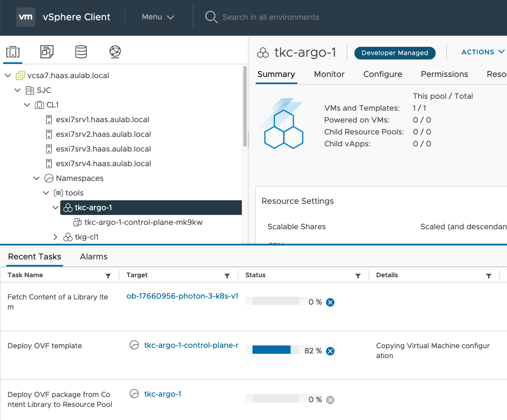Open the Status column filter
This screenshot has height=420, width=507.
(x=358, y=275)
